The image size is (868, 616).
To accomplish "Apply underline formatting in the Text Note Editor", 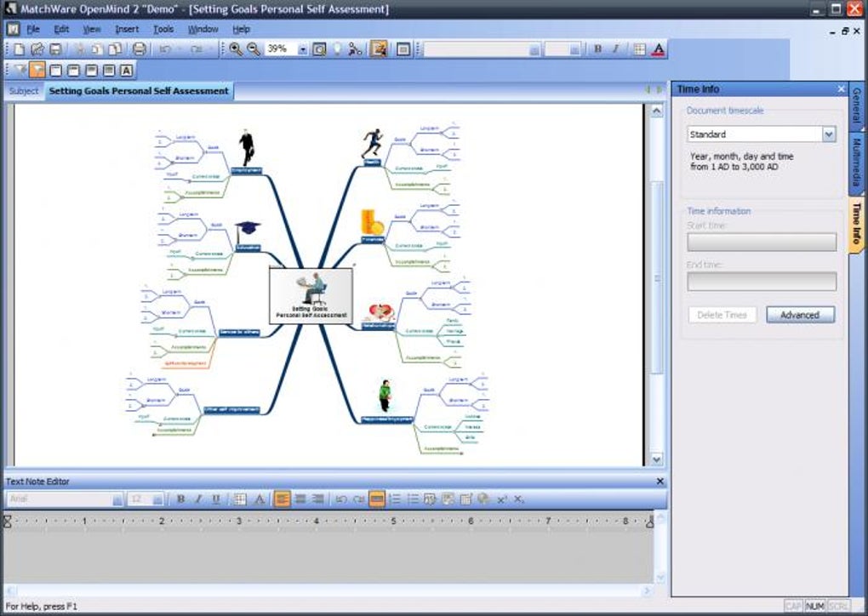I will tap(214, 499).
